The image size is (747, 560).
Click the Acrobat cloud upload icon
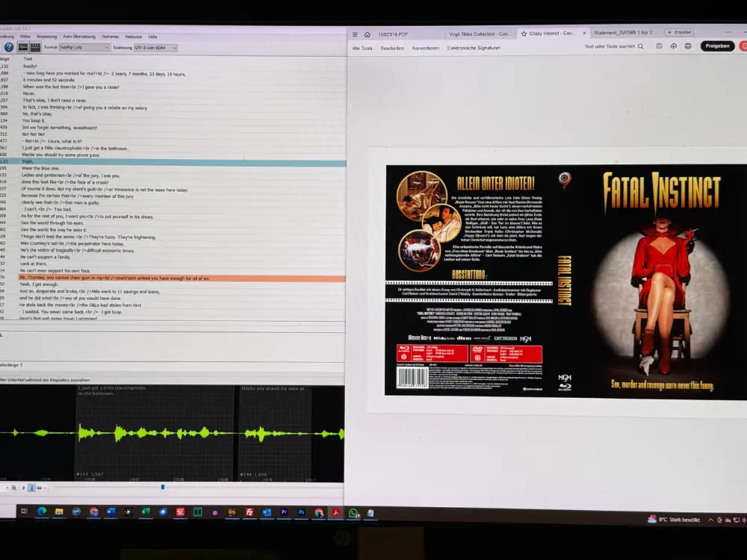(674, 46)
